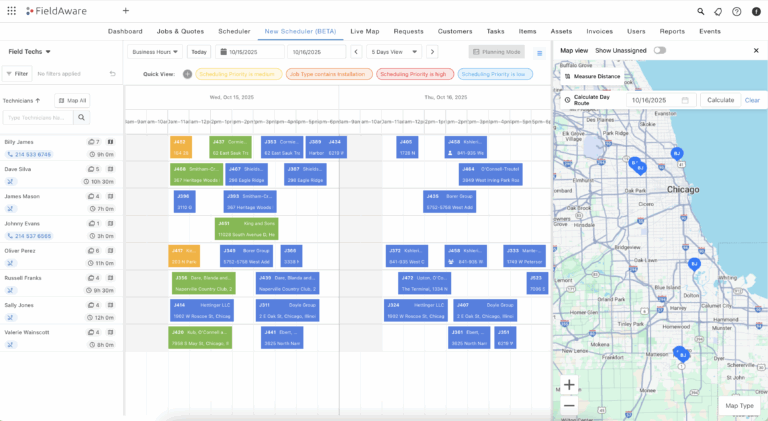Click the reset filters undo icon
Image resolution: width=768 pixels, height=421 pixels.
(x=112, y=73)
